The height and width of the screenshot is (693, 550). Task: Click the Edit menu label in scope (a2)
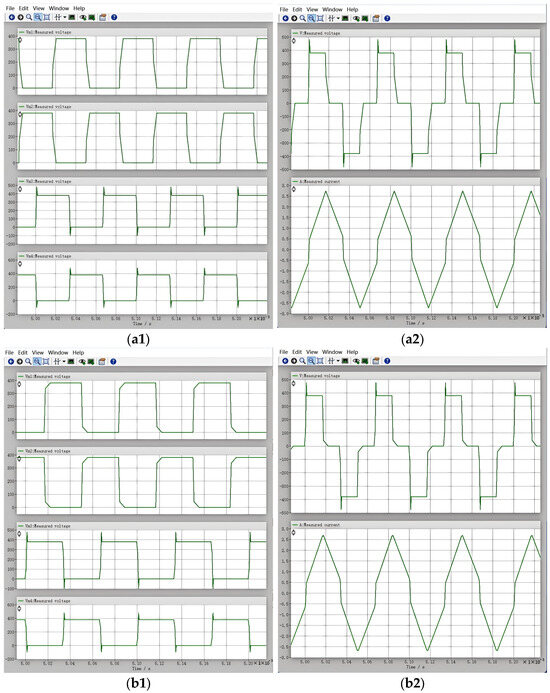point(297,9)
